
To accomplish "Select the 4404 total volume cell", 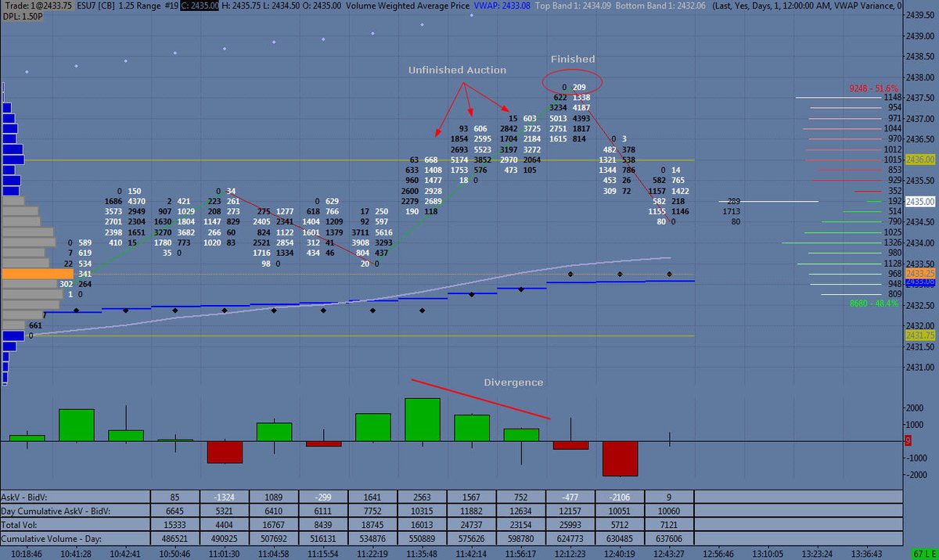I will coord(225,526).
